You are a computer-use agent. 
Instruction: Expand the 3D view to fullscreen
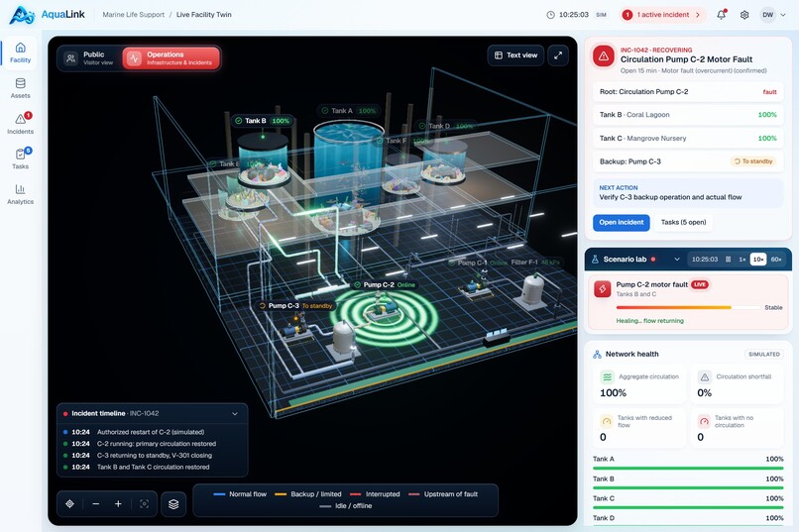pyautogui.click(x=558, y=55)
